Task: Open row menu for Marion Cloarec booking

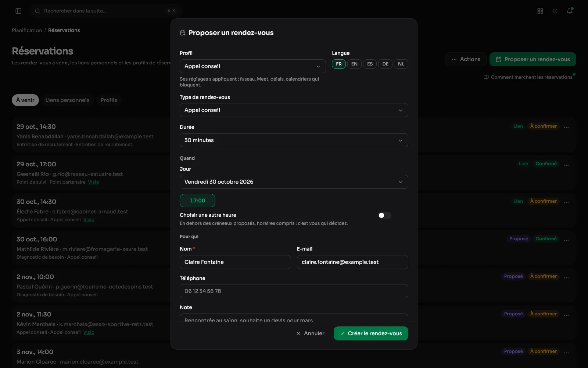Action: 566,353
